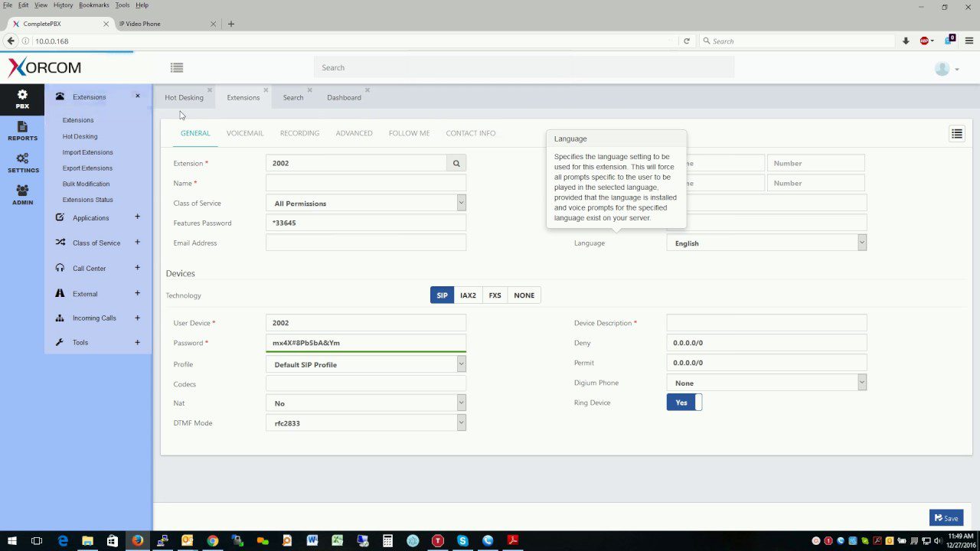980x551 pixels.
Task: Toggle the Ring Device Yes switch
Action: (x=684, y=403)
